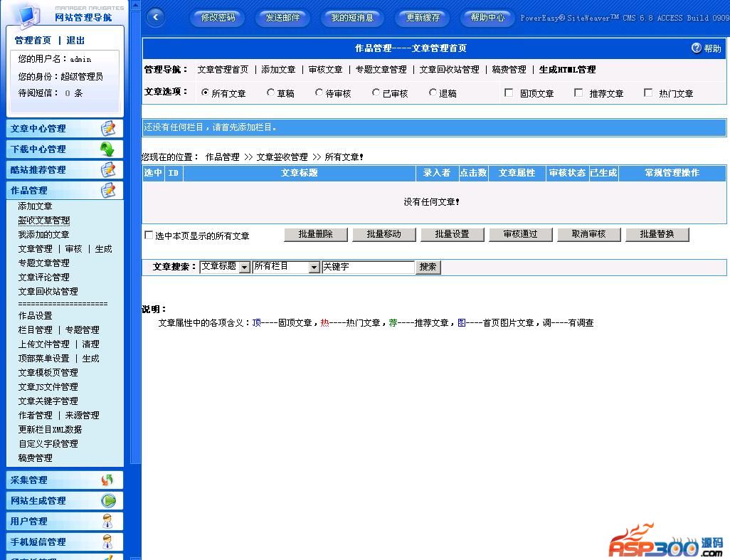Click the person icon beside 用户管理
Screen dimensions: 730x560
tap(107, 521)
